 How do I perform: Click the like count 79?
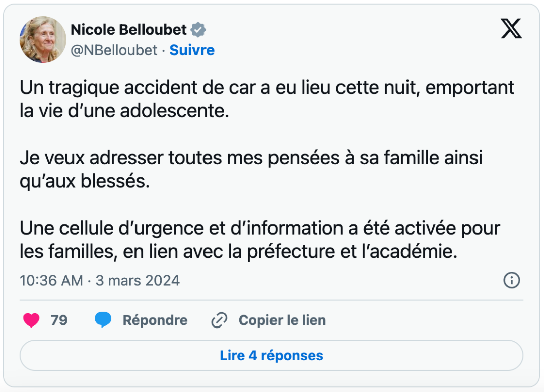point(59,320)
